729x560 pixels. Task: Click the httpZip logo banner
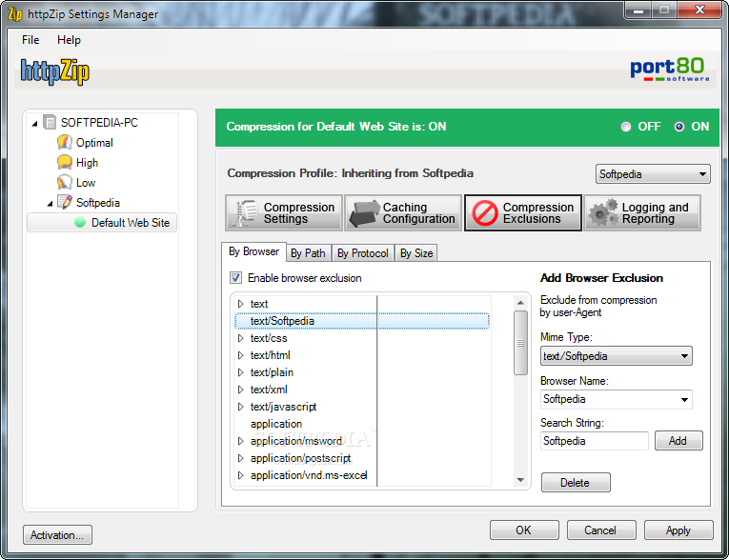tap(55, 71)
